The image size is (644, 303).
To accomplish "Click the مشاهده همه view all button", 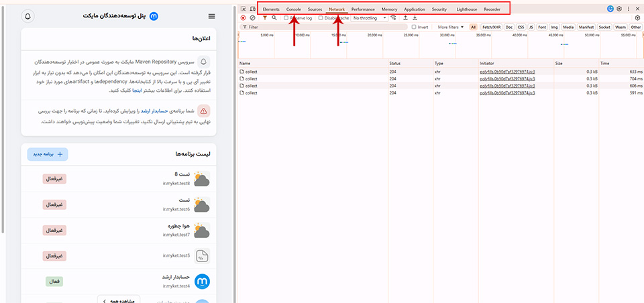I will point(119,299).
